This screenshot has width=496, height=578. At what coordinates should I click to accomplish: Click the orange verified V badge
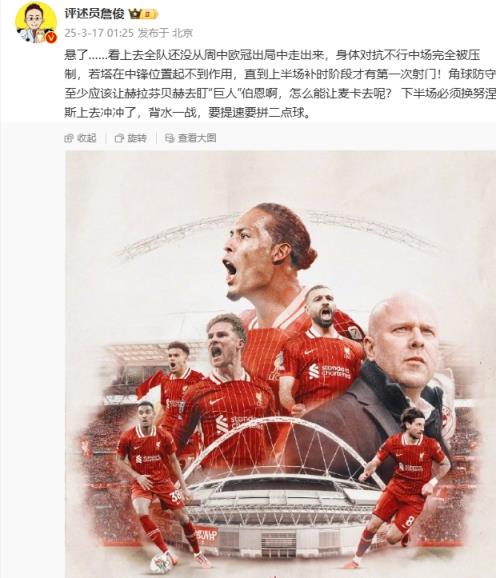[x=52, y=38]
